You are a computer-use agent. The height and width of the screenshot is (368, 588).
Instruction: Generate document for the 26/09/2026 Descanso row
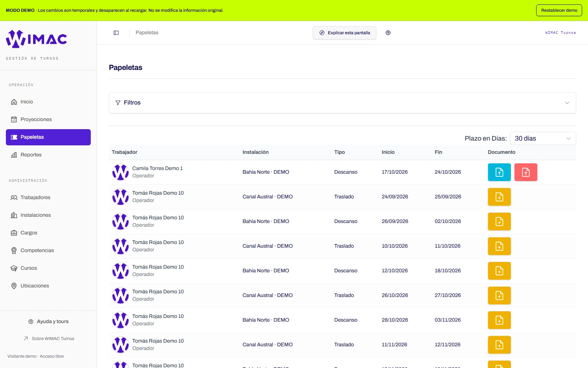tap(499, 222)
